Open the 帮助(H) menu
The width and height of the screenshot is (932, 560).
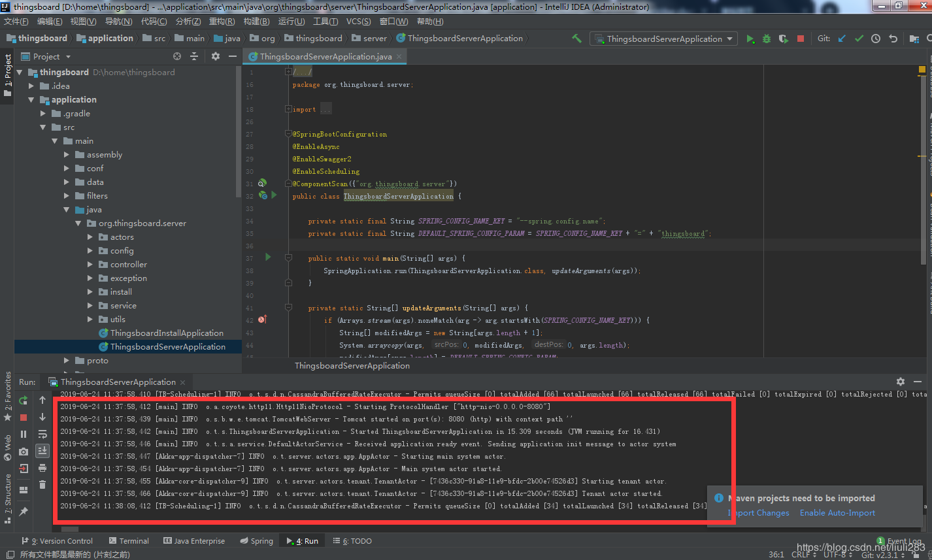[430, 22]
